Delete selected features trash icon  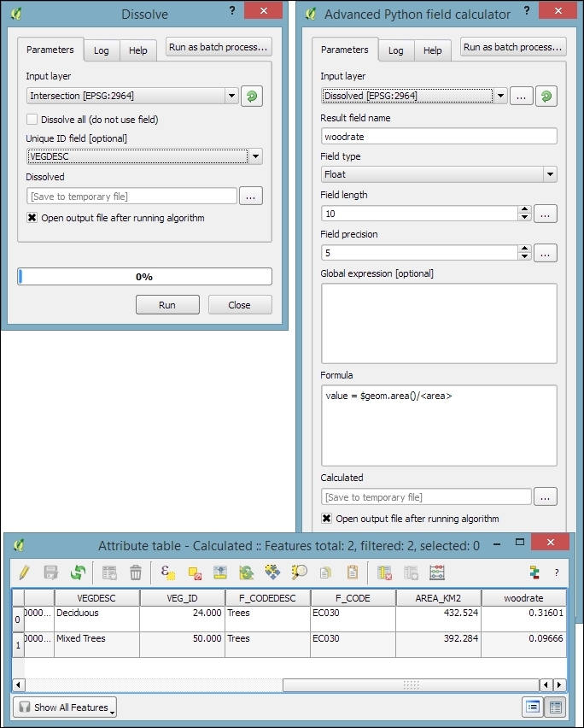pos(136,573)
